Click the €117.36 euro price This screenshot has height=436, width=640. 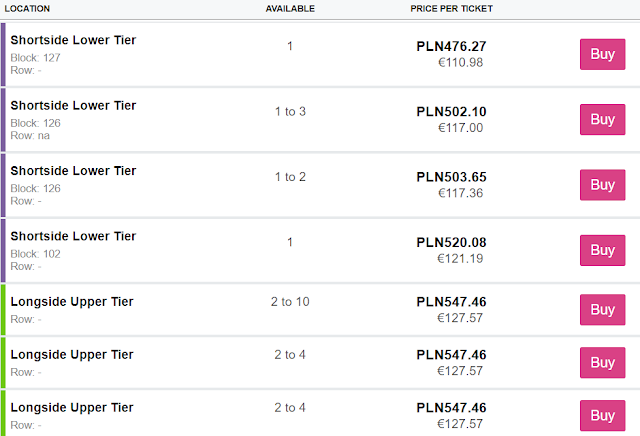(x=460, y=193)
